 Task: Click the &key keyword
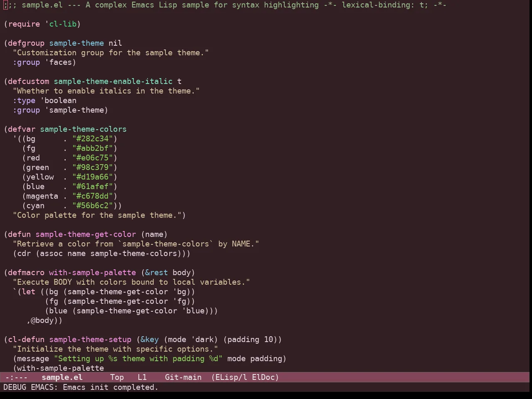150,340
